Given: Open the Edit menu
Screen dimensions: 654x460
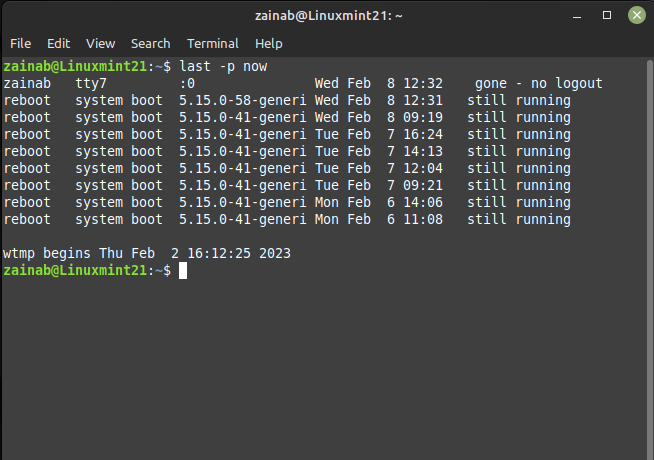Looking at the screenshot, I should [x=58, y=43].
